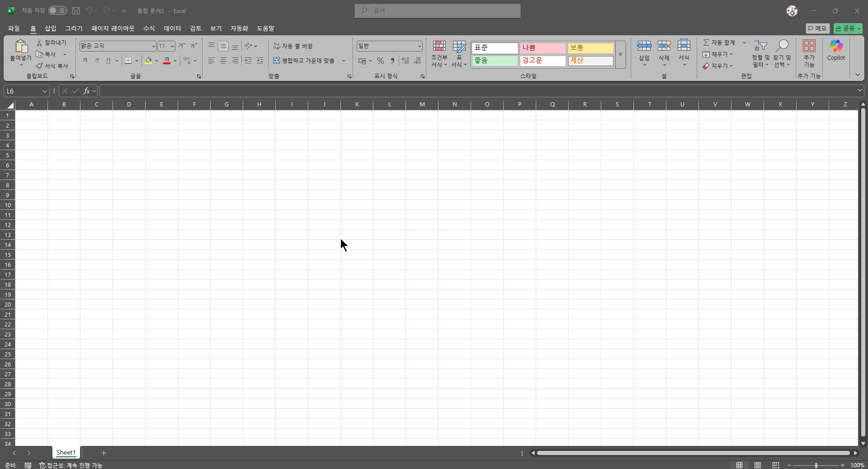Switch to the 데이터 ribbon tab
Screen dimensions: 868x469
pos(172,28)
